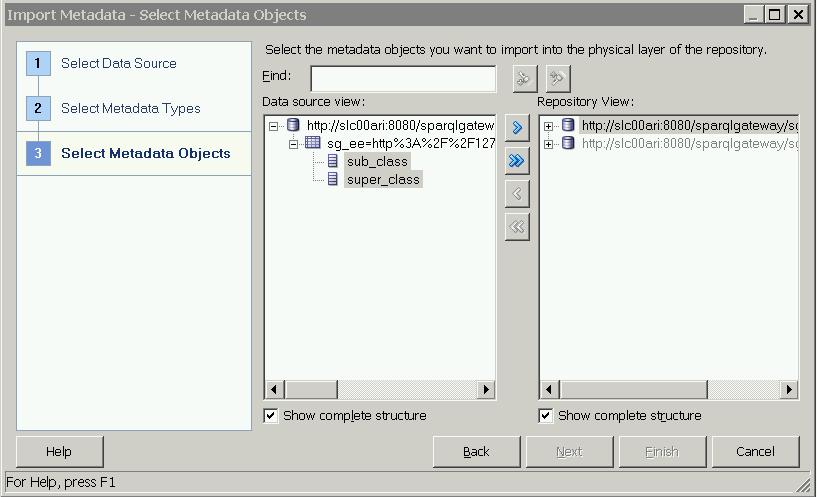Screen dimensions: 817x497
Task: Open the Help button
Action: pyautogui.click(x=59, y=452)
